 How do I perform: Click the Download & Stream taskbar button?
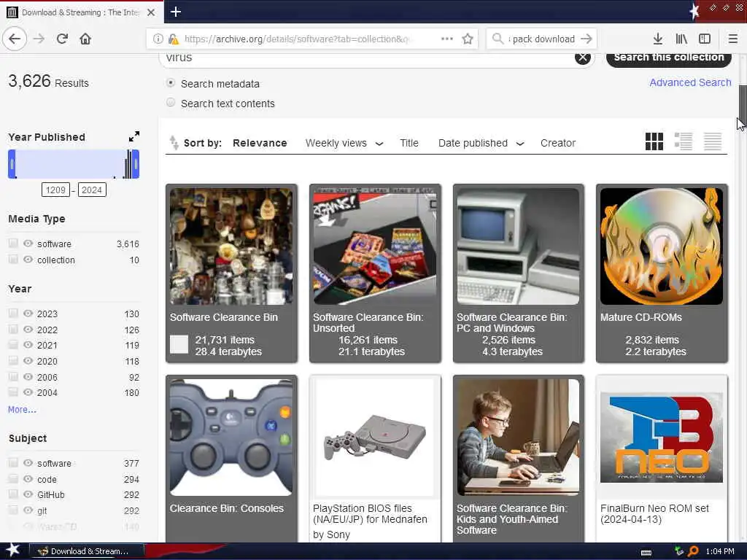[88, 551]
